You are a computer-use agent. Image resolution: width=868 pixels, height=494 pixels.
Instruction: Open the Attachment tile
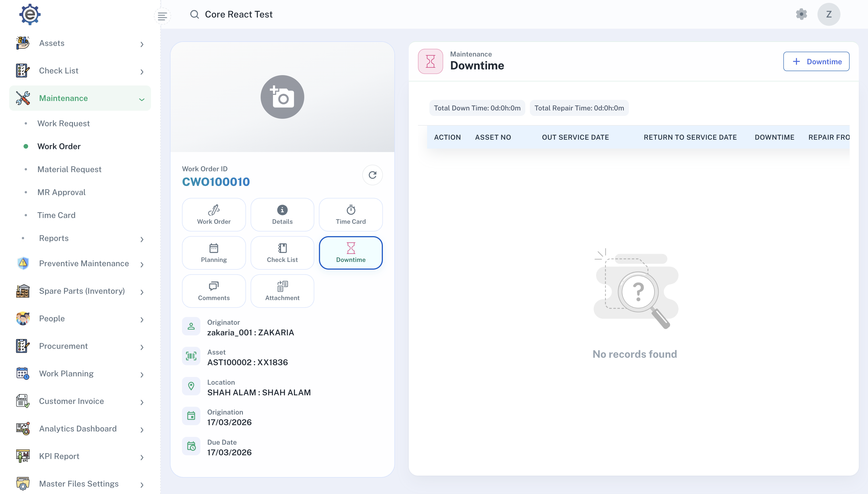pyautogui.click(x=282, y=291)
